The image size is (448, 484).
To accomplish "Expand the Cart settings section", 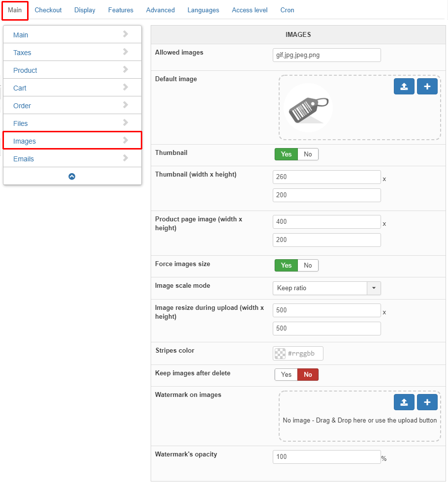I will [x=72, y=88].
